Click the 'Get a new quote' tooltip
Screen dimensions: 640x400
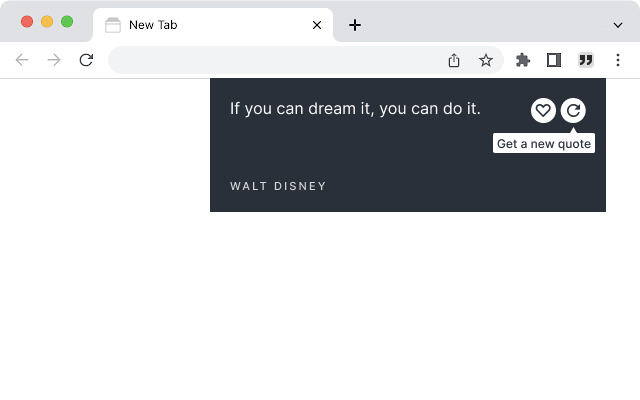[x=544, y=143]
